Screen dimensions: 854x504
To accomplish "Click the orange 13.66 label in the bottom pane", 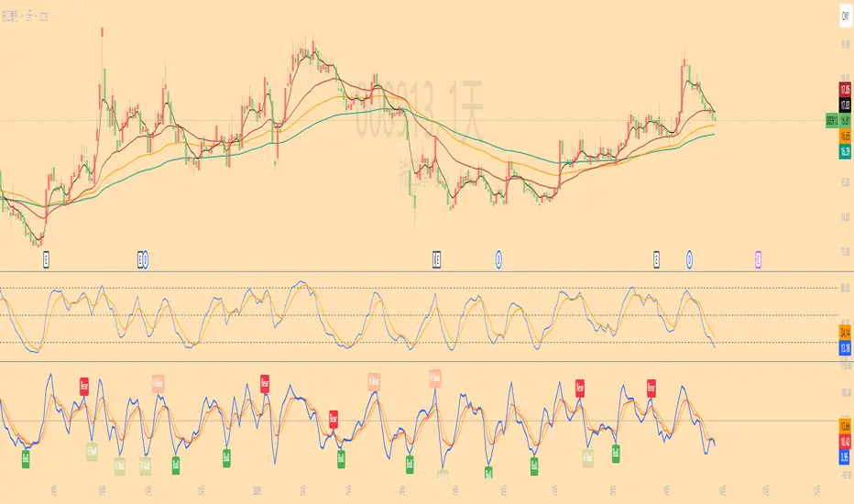I will click(845, 426).
